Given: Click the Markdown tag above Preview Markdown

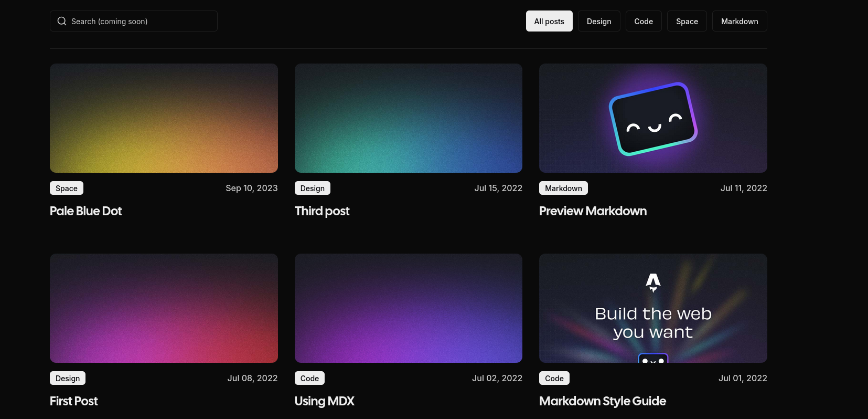Looking at the screenshot, I should 563,188.
